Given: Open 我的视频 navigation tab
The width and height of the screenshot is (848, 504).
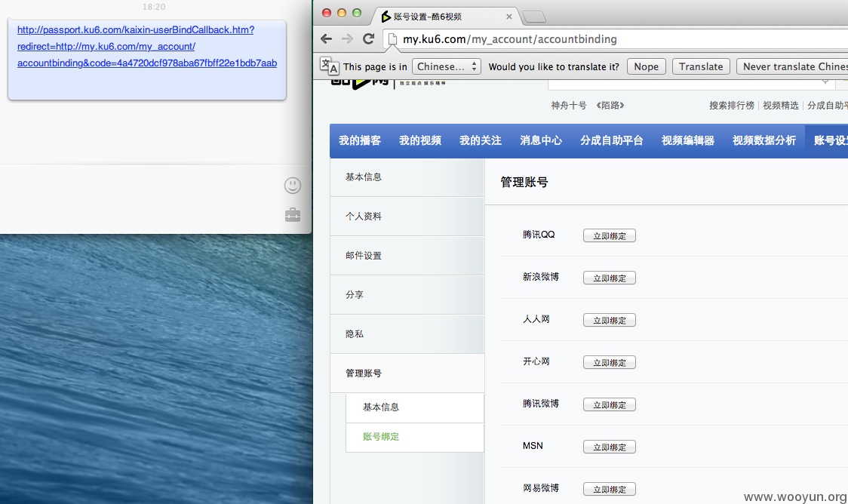Looking at the screenshot, I should coord(420,140).
